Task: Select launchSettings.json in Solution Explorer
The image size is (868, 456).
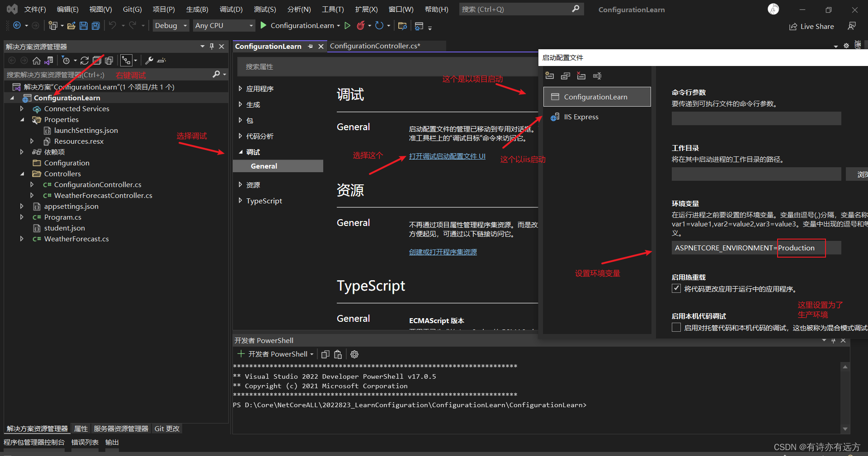Action: click(x=86, y=130)
